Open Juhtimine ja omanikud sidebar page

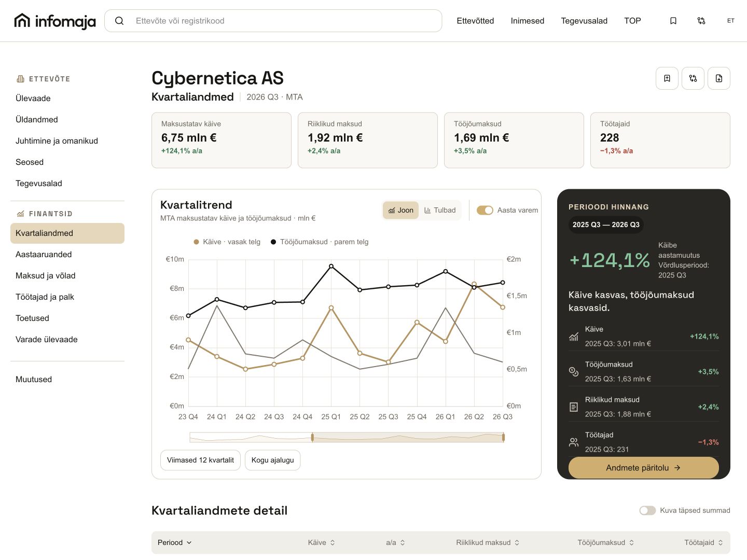click(x=67, y=141)
